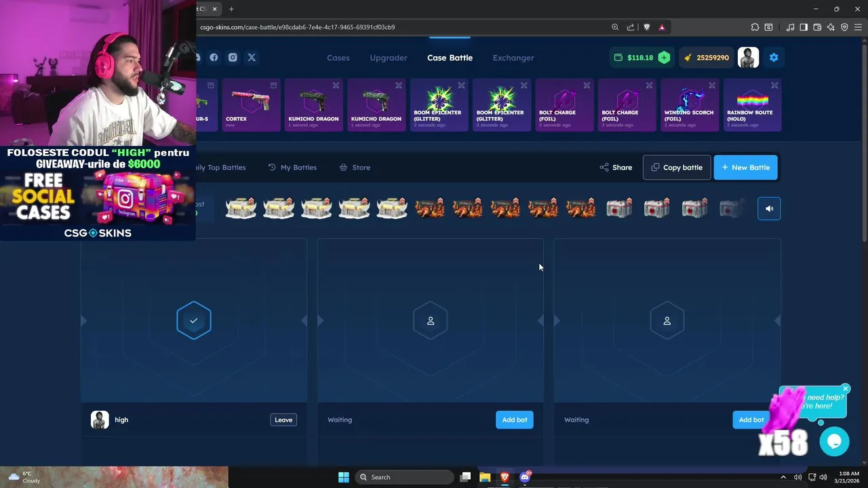Screen dimensions: 868x488
Task: Open a new browser tab
Action: (x=231, y=9)
